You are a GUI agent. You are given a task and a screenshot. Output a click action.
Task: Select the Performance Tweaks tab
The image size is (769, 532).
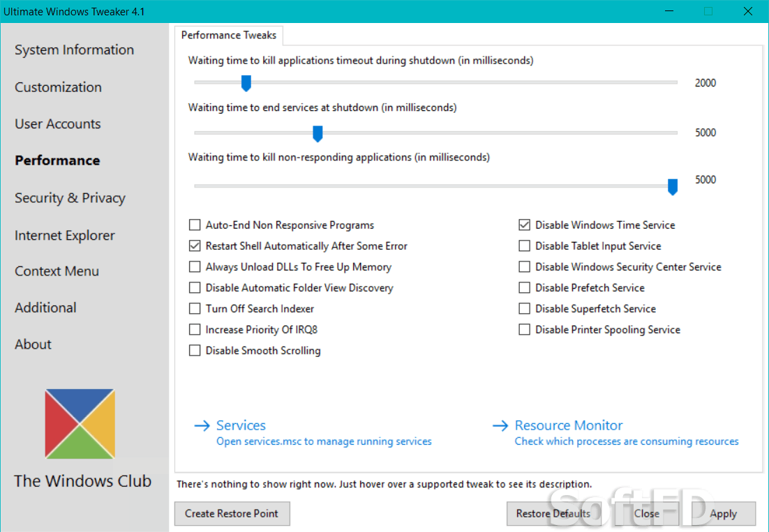229,36
